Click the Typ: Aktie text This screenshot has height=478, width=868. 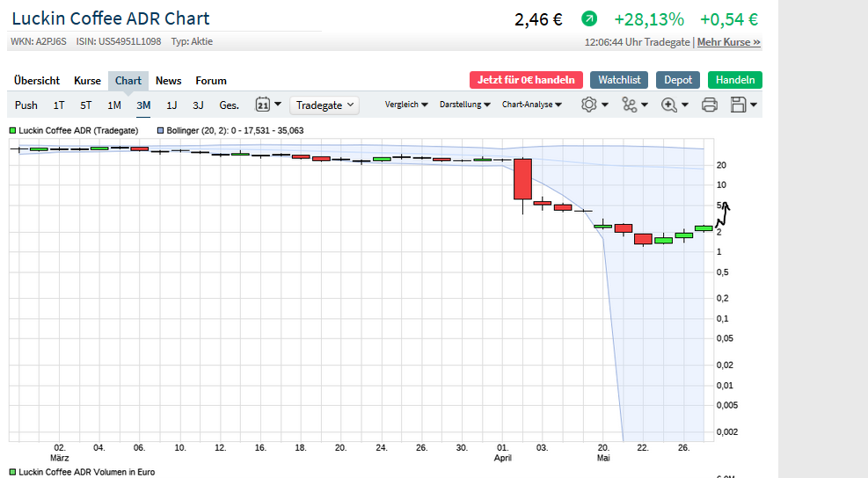click(192, 41)
